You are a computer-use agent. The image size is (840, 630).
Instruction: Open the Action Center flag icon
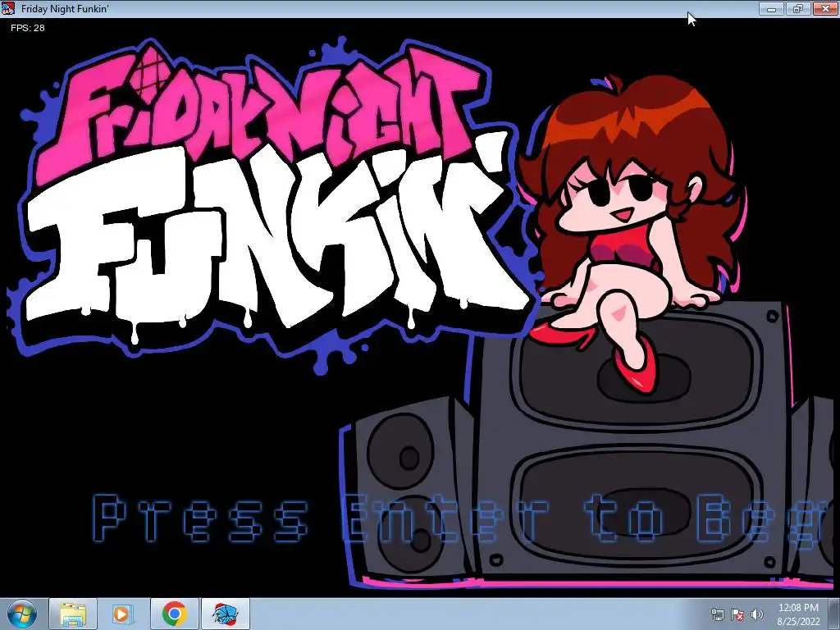point(737,614)
